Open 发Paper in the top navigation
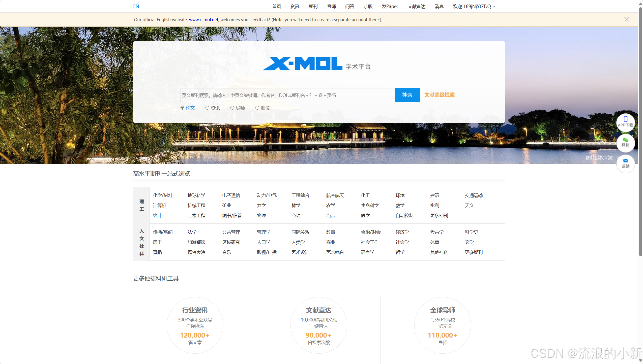The height and width of the screenshot is (364, 643). pyautogui.click(x=390, y=7)
